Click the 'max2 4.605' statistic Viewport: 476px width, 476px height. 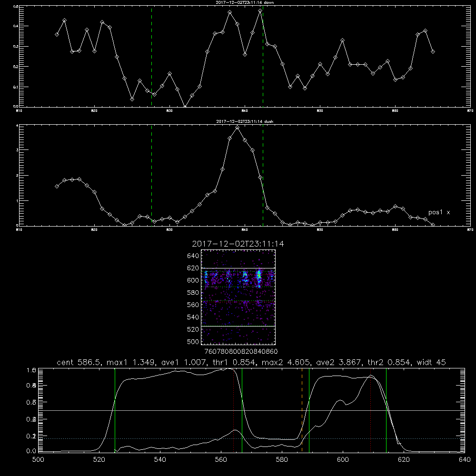[x=286, y=362]
